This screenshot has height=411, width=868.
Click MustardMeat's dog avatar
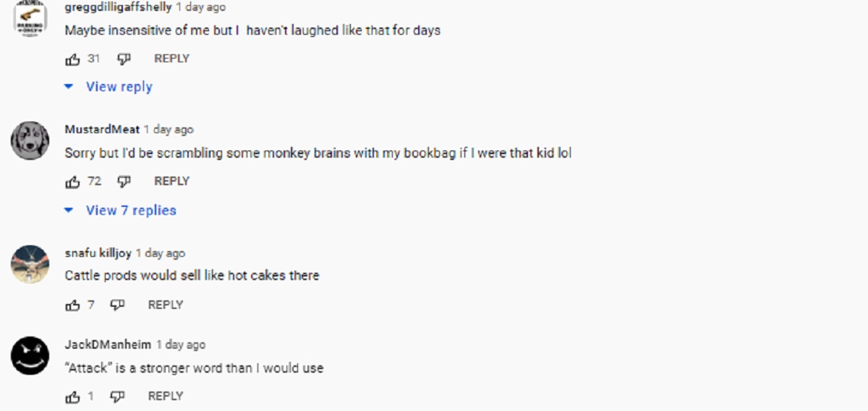[x=30, y=140]
